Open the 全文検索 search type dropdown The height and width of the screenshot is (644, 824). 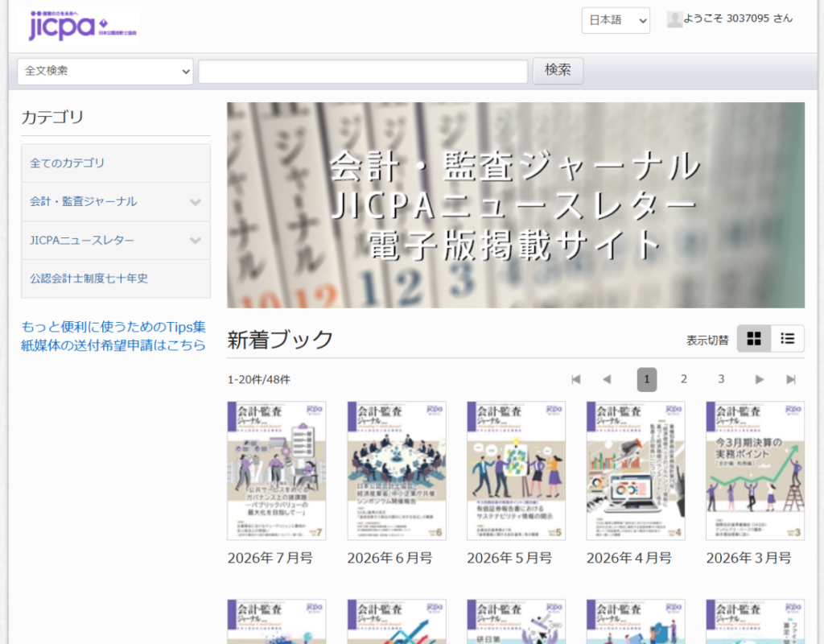105,71
